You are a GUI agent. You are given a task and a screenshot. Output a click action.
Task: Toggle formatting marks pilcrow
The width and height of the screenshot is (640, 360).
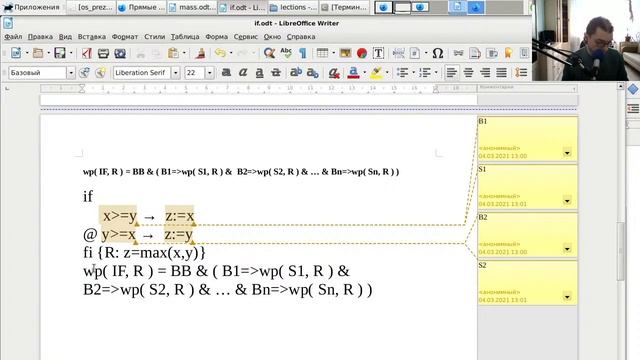[302, 53]
